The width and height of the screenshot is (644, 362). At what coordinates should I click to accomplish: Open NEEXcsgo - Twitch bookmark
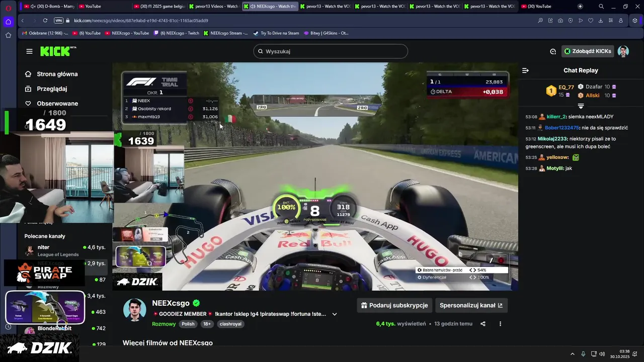coord(176,33)
